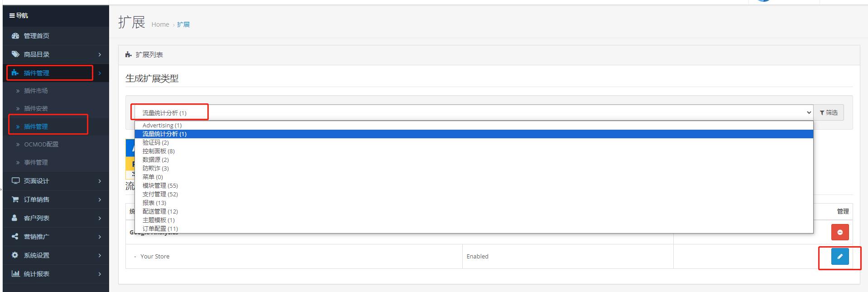This screenshot has height=292, width=868.
Task: Click the dashboard icon beside 管理首页
Action: [15, 36]
